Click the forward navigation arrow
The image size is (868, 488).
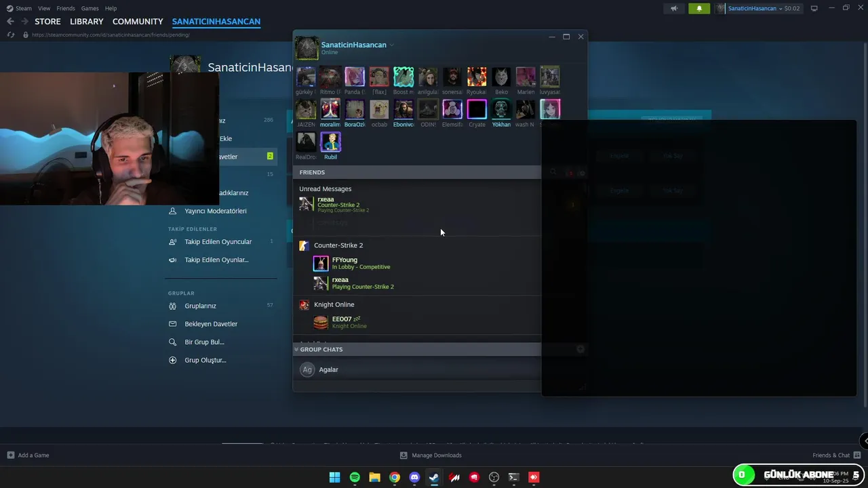24,22
